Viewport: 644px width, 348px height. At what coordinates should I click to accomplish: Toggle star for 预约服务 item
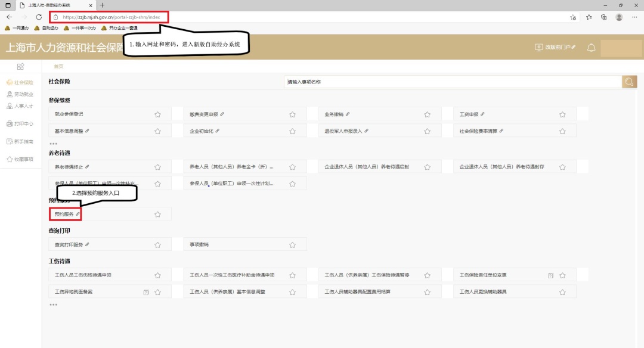pyautogui.click(x=157, y=215)
